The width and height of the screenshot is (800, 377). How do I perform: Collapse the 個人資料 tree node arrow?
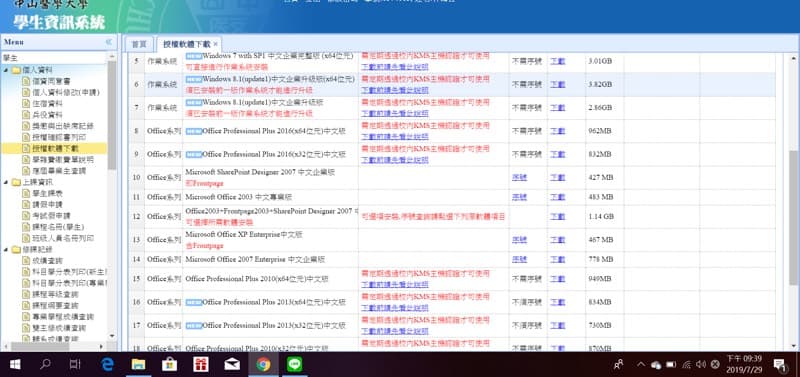coord(6,70)
